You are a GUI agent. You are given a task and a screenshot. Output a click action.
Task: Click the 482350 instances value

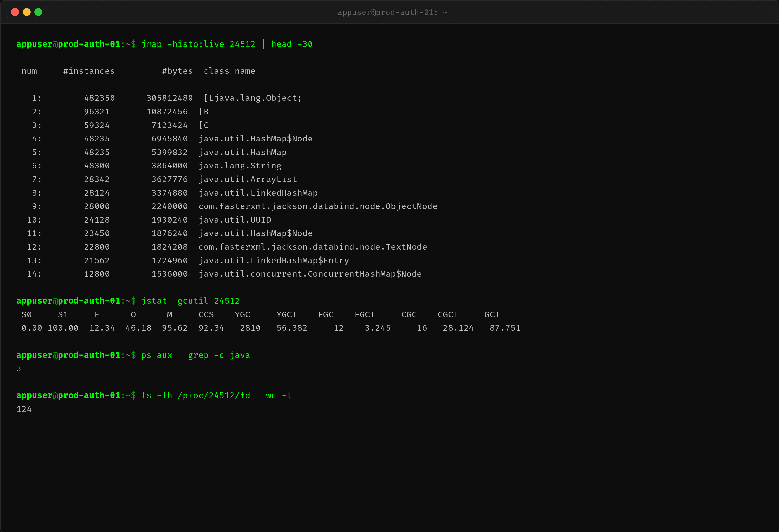point(99,98)
